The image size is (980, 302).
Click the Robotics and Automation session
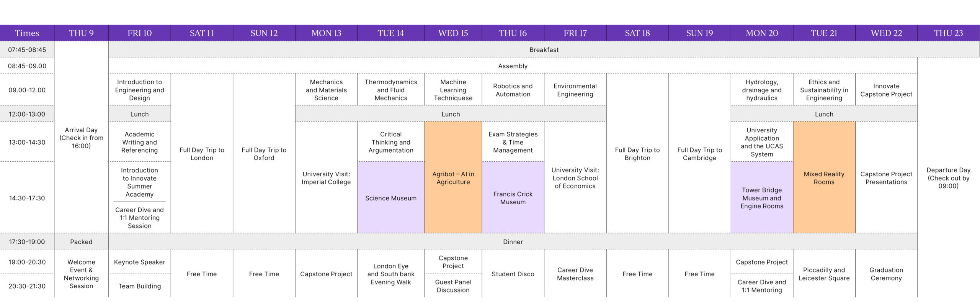coord(513,90)
